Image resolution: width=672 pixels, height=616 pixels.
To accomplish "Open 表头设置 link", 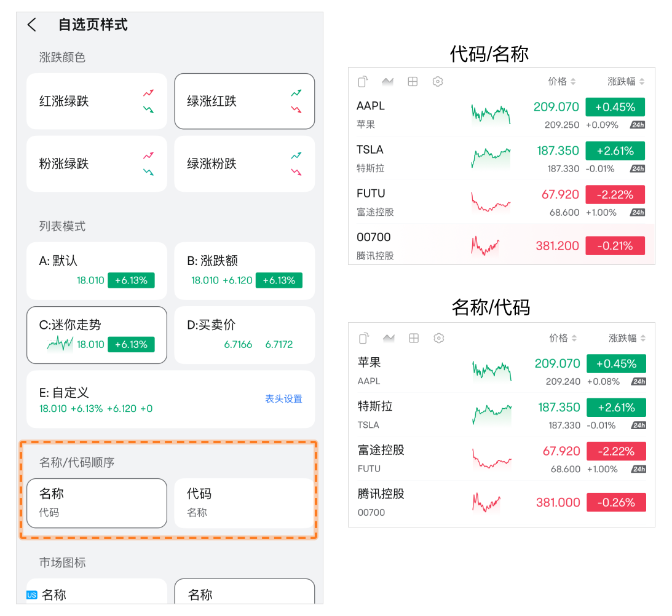I will tap(283, 399).
